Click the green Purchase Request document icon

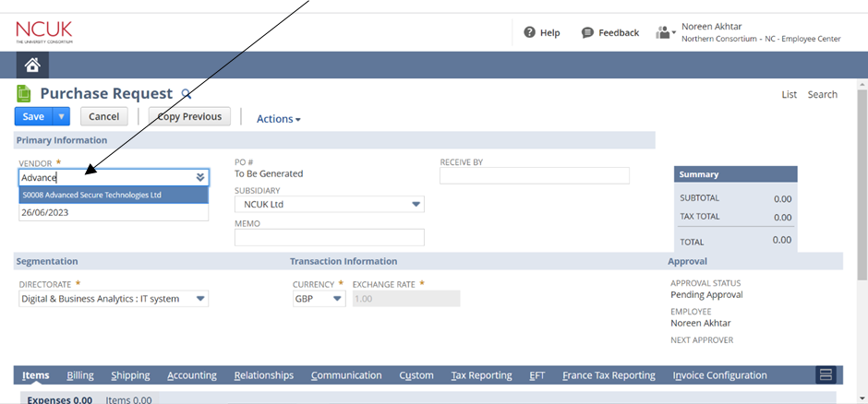(x=24, y=93)
